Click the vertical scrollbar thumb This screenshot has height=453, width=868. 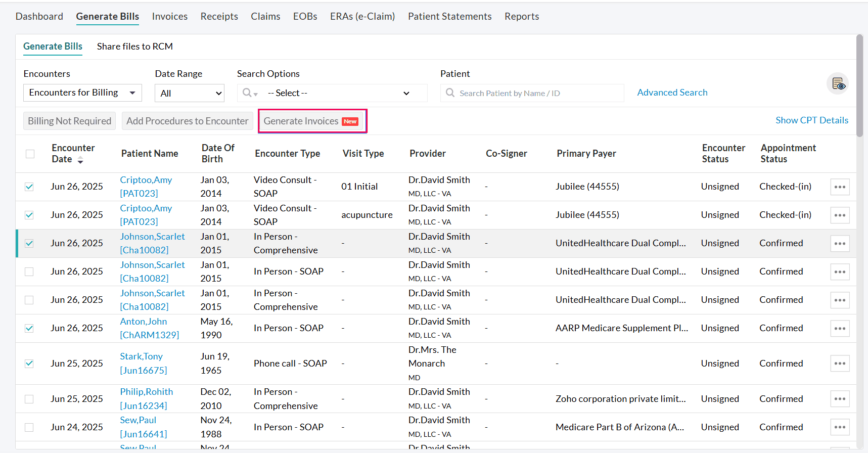coord(859,85)
